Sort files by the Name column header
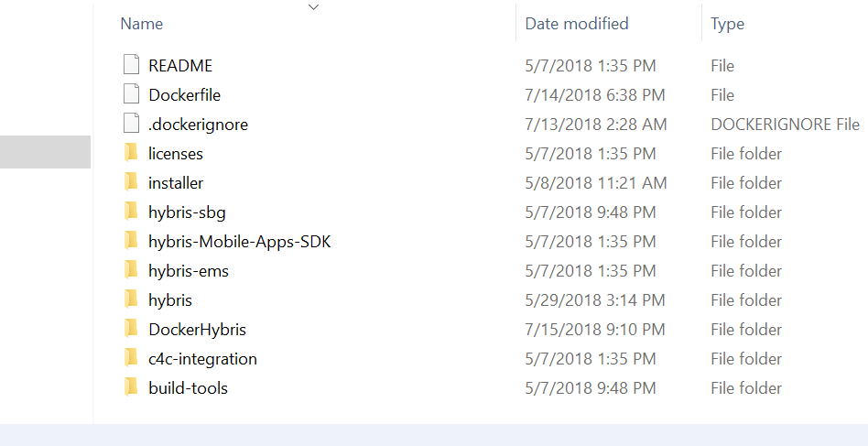Screen dimensions: 868x446 point(142,24)
